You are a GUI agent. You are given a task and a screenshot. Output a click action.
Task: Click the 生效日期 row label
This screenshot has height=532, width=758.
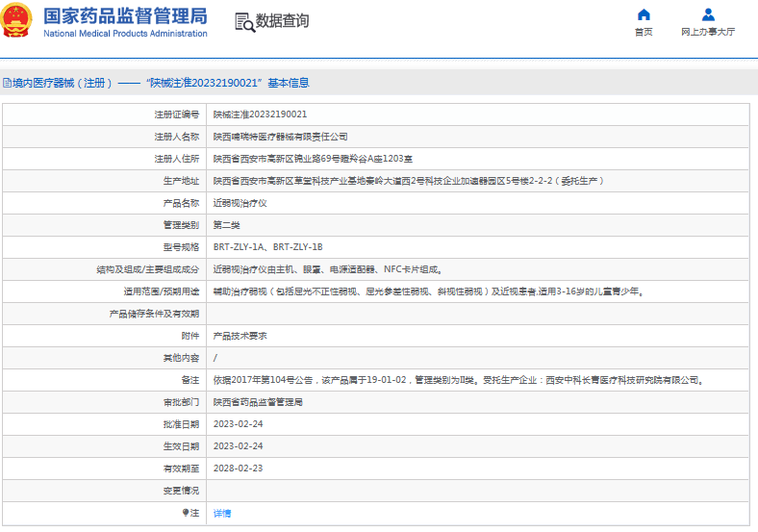coord(181,446)
